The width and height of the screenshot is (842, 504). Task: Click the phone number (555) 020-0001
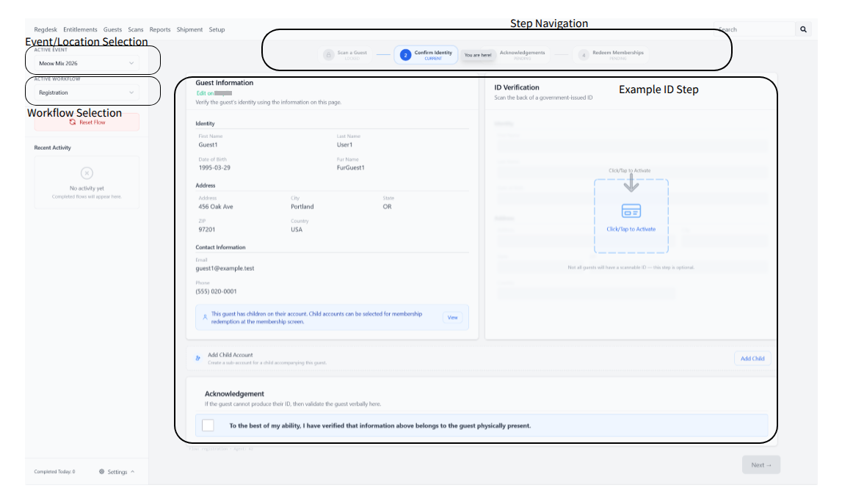(216, 291)
